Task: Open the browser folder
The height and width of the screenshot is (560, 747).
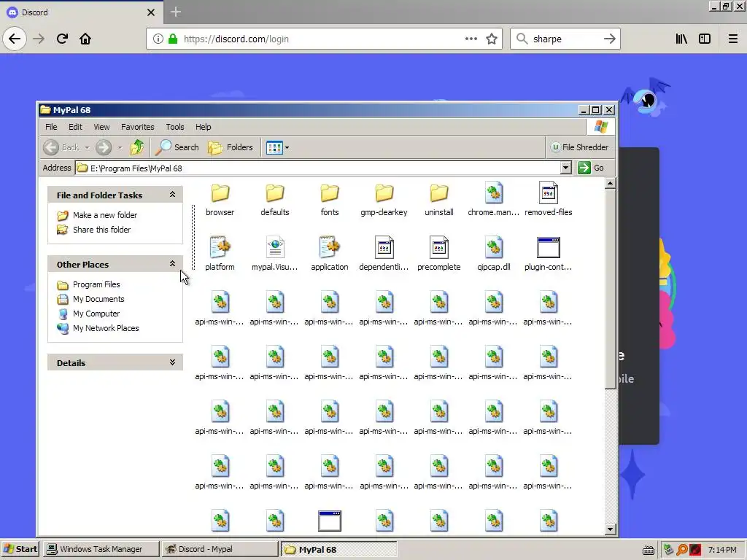Action: 220,199
